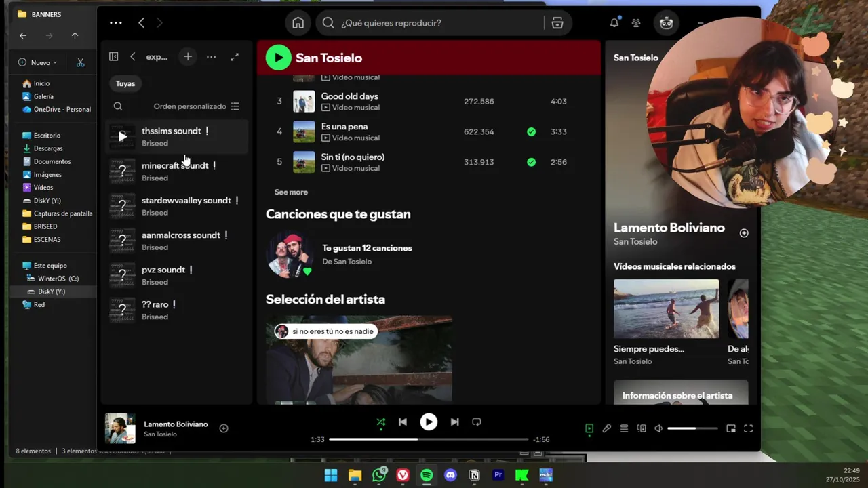Open the user profile avatar menu
Screen dimensions: 868x488
tap(667, 23)
